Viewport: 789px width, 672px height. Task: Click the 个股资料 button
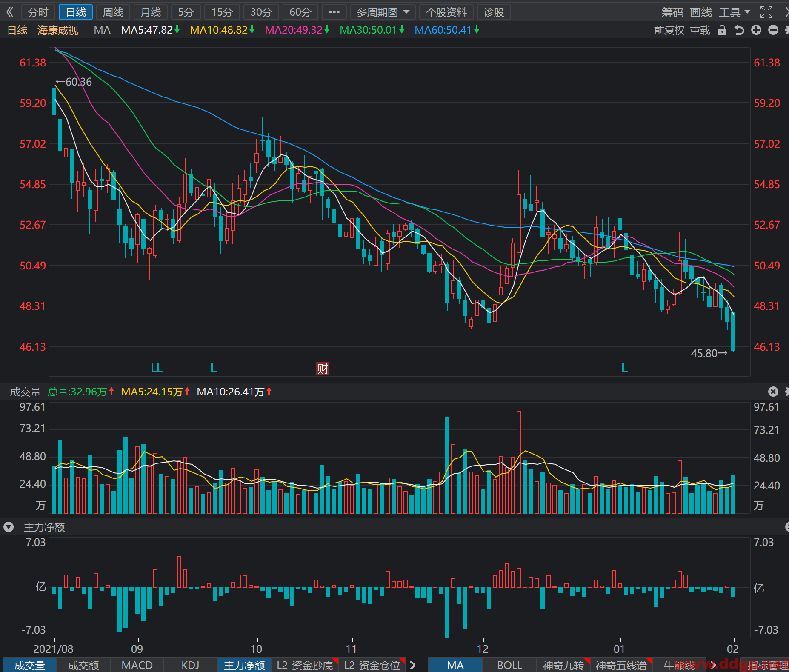tap(446, 12)
